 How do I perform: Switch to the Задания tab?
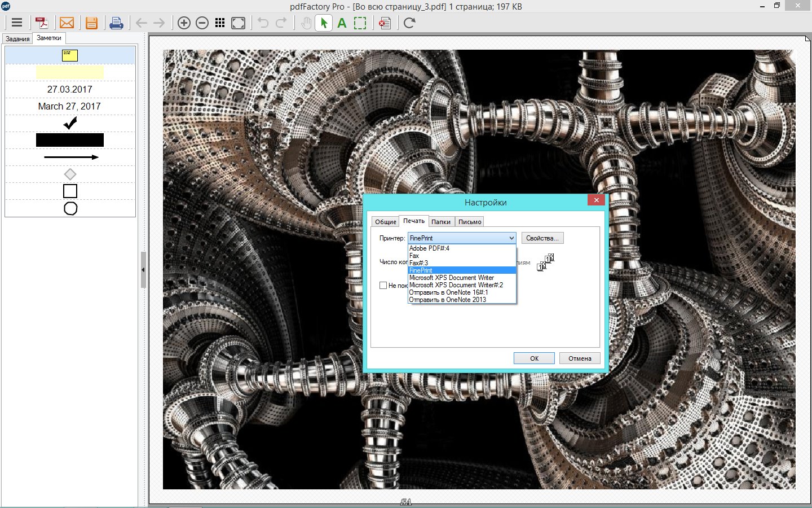pyautogui.click(x=17, y=39)
